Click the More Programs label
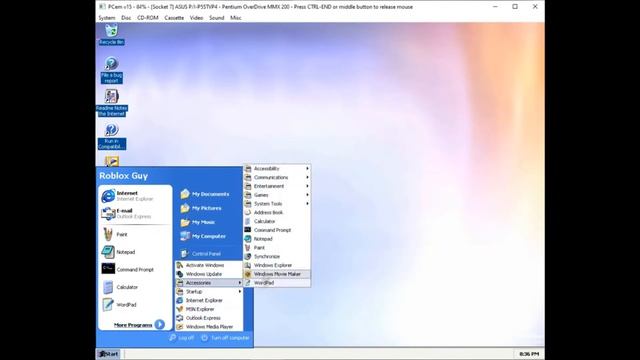 [133, 325]
